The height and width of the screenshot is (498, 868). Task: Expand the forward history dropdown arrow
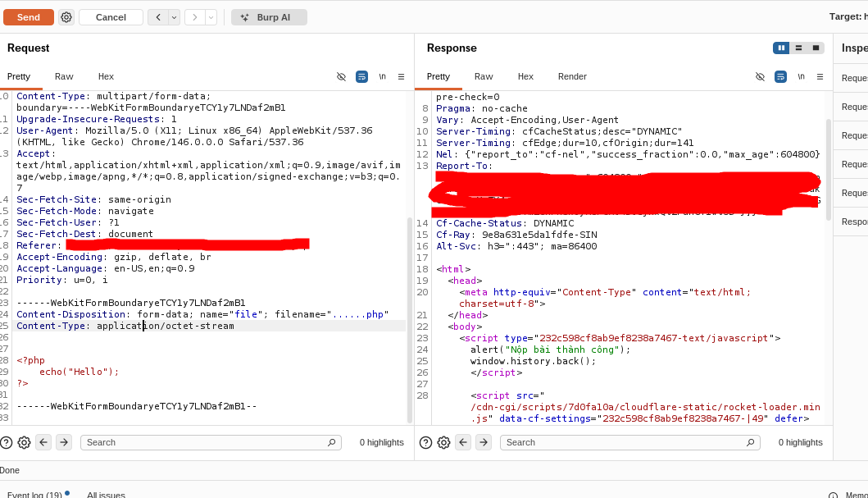(x=211, y=17)
